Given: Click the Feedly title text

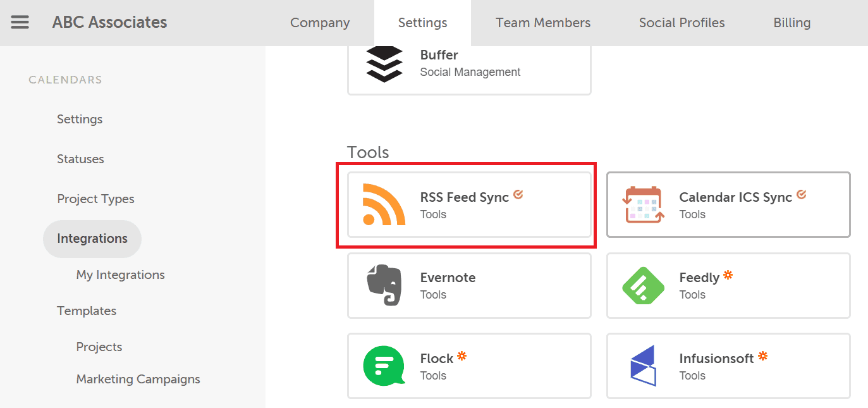Looking at the screenshot, I should (x=699, y=278).
